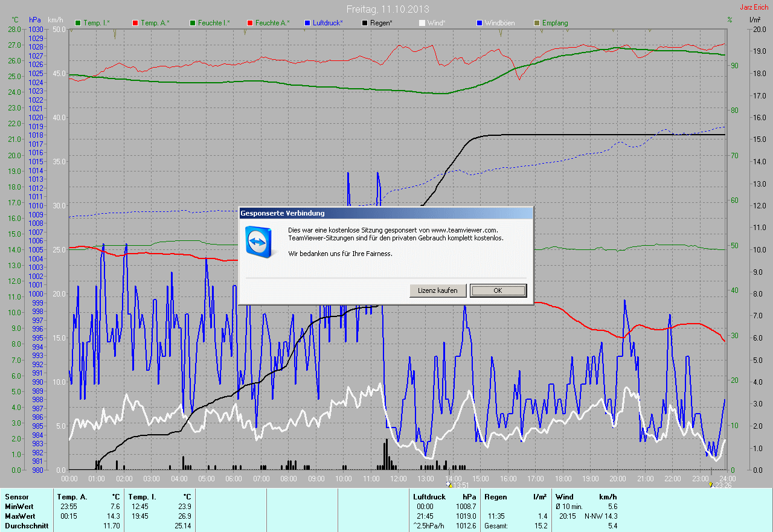Select the Windböen legend label

[498, 23]
